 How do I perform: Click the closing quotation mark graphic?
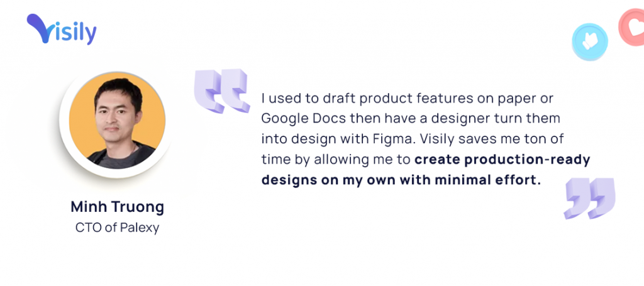[x=589, y=198]
